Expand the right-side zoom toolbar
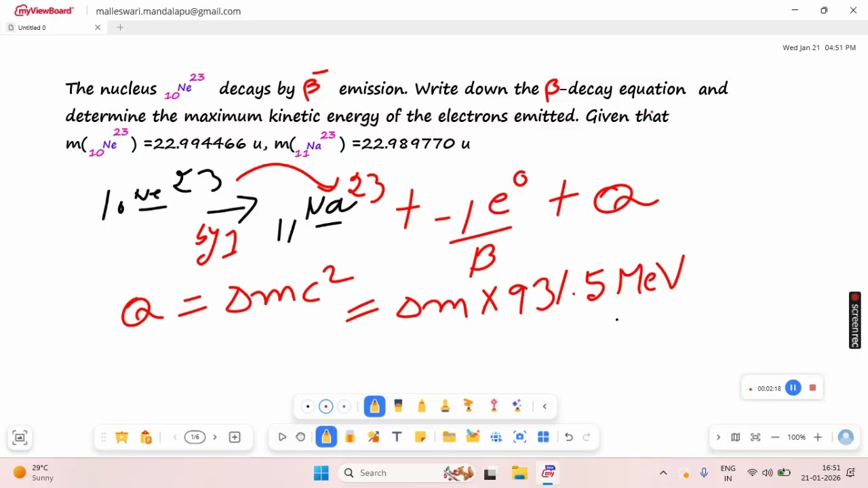The width and height of the screenshot is (868, 488). [718, 437]
